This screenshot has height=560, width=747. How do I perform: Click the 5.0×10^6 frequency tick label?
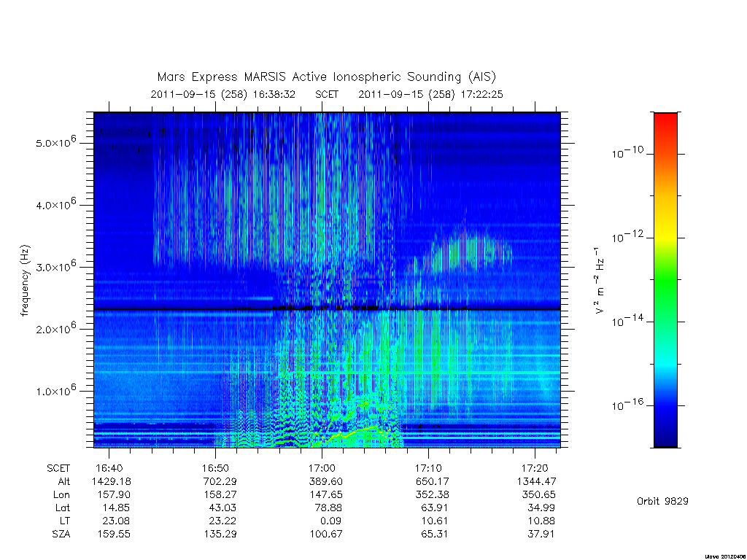click(55, 142)
